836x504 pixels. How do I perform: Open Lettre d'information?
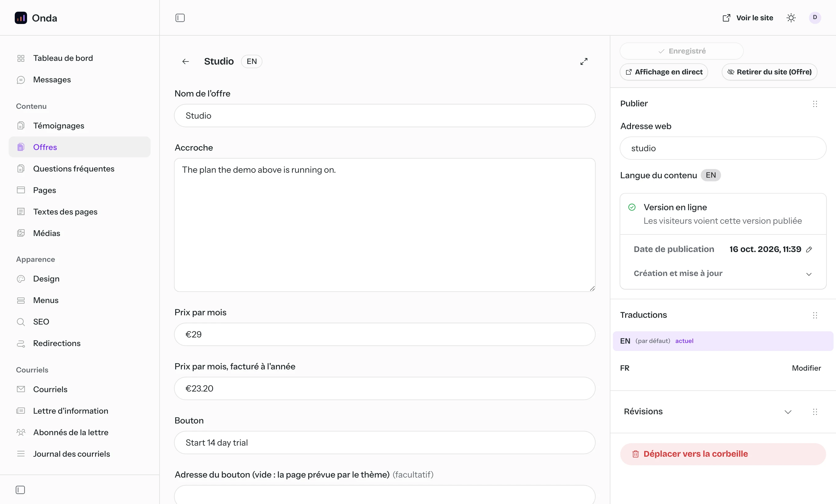[79, 411]
